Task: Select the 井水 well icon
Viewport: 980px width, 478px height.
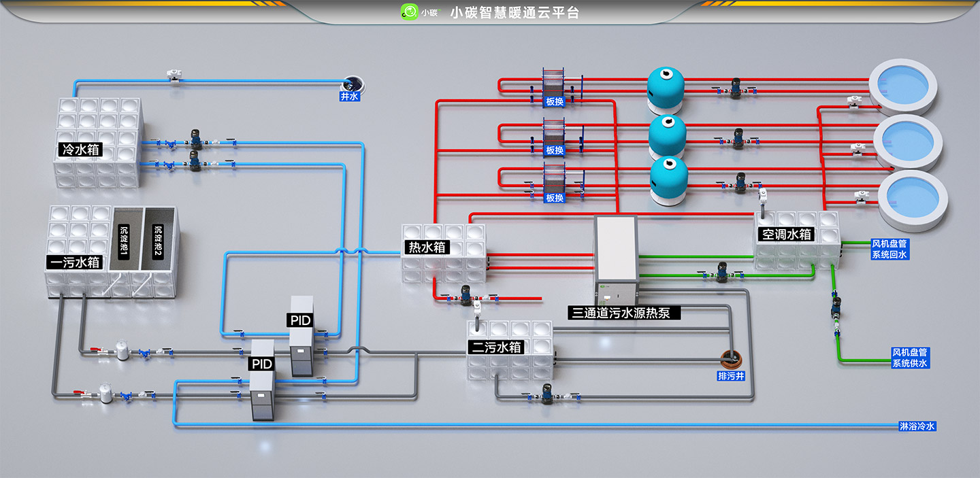Action: pyautogui.click(x=353, y=84)
